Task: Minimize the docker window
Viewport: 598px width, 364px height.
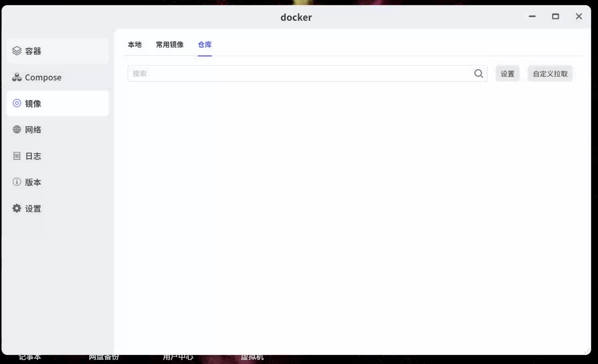Action: pyautogui.click(x=532, y=17)
